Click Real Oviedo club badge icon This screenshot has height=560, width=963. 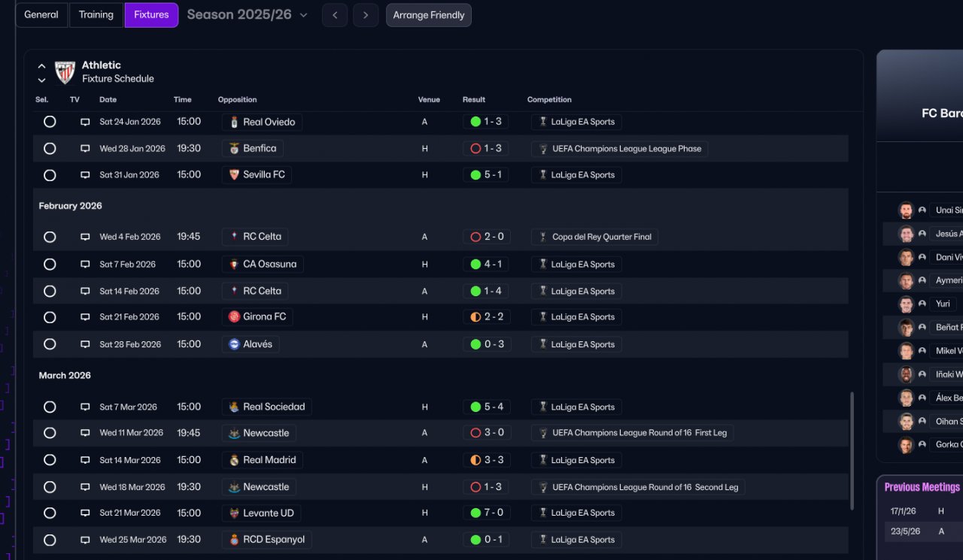pos(234,122)
